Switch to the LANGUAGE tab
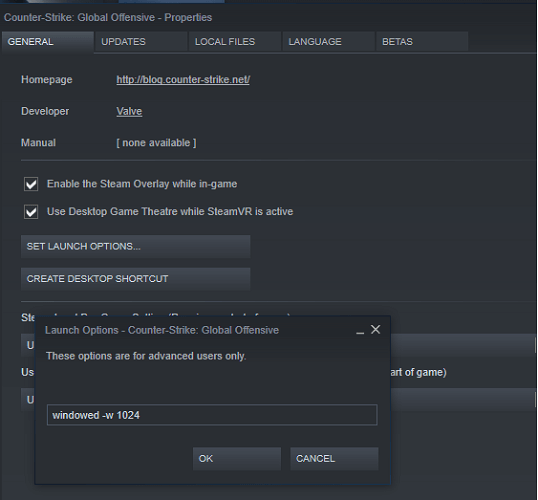 (x=328, y=42)
